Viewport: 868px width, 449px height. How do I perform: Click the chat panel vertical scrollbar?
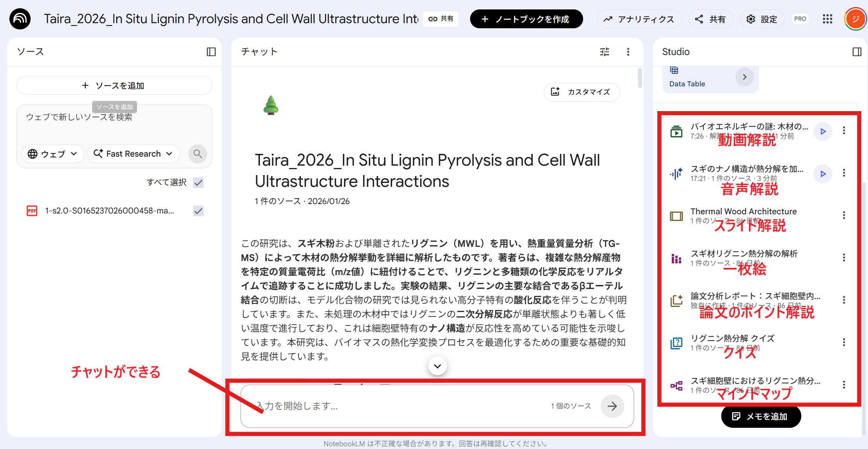pyautogui.click(x=640, y=78)
